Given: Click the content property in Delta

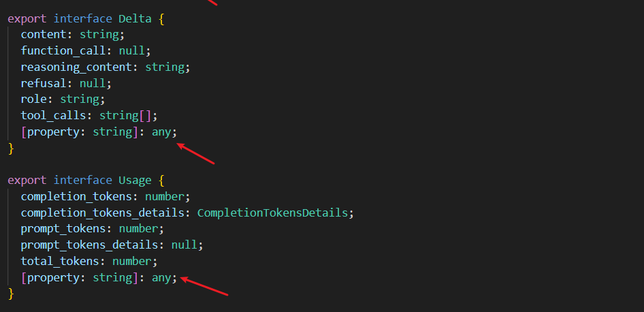Looking at the screenshot, I should pos(44,35).
